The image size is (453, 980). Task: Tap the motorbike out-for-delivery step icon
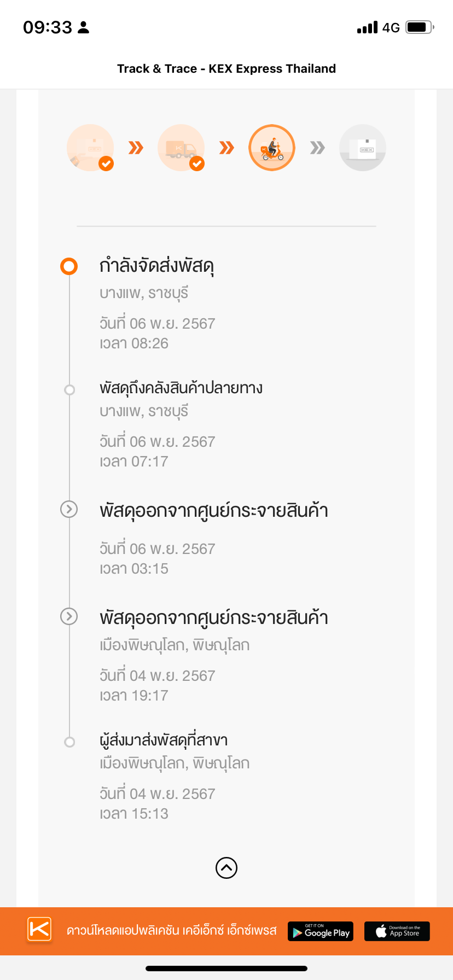click(x=272, y=148)
